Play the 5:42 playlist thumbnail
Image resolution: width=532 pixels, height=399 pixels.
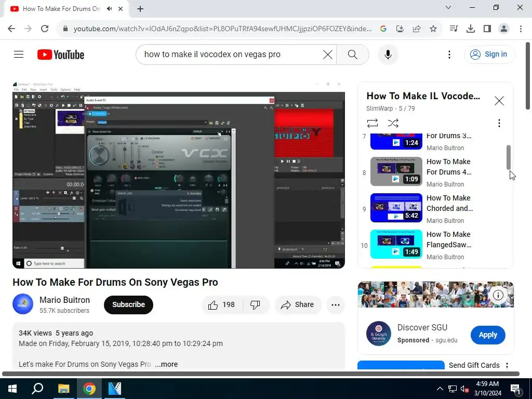pos(396,208)
